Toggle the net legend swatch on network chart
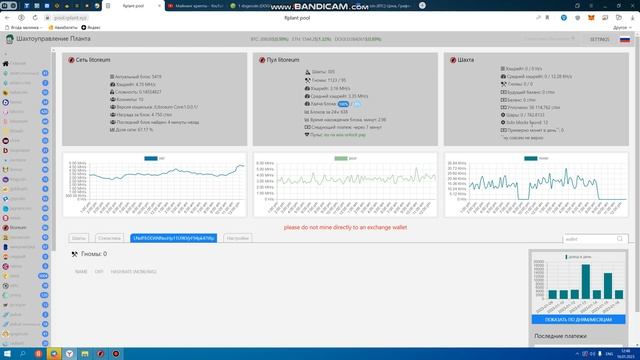The image size is (640, 360). (x=151, y=158)
